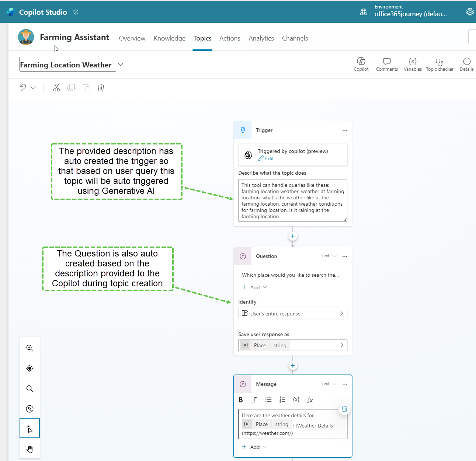The image size is (476, 461).
Task: Toggle italic in Message node
Action: pyautogui.click(x=254, y=400)
